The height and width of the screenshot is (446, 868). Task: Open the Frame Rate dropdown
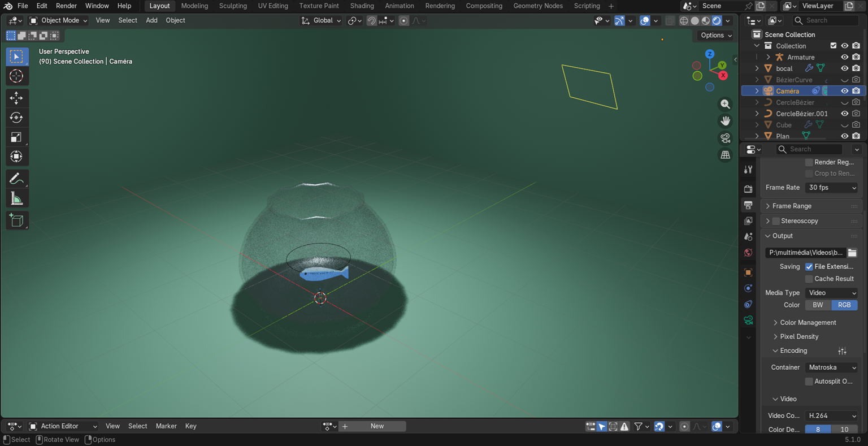831,188
